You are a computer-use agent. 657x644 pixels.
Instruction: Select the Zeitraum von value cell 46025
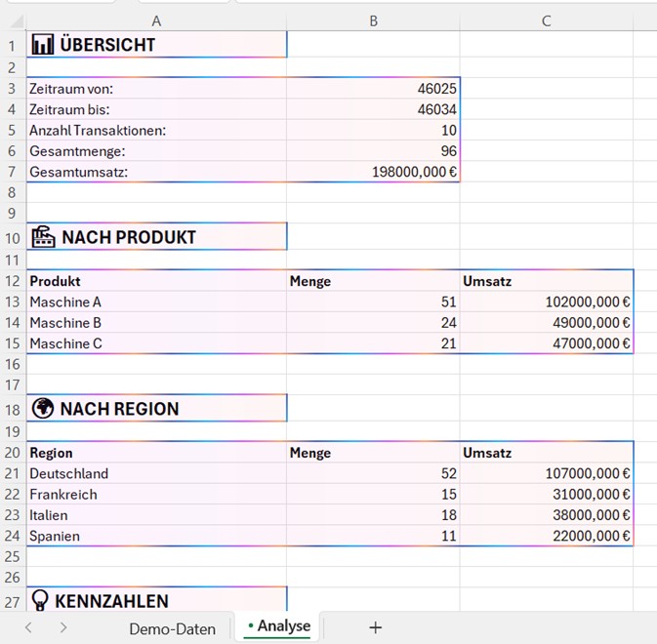373,89
